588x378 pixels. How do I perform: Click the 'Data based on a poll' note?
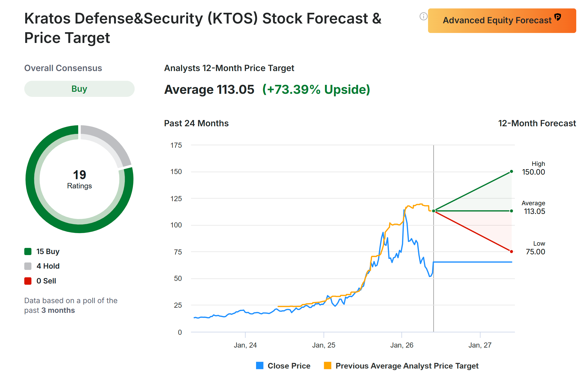click(71, 305)
